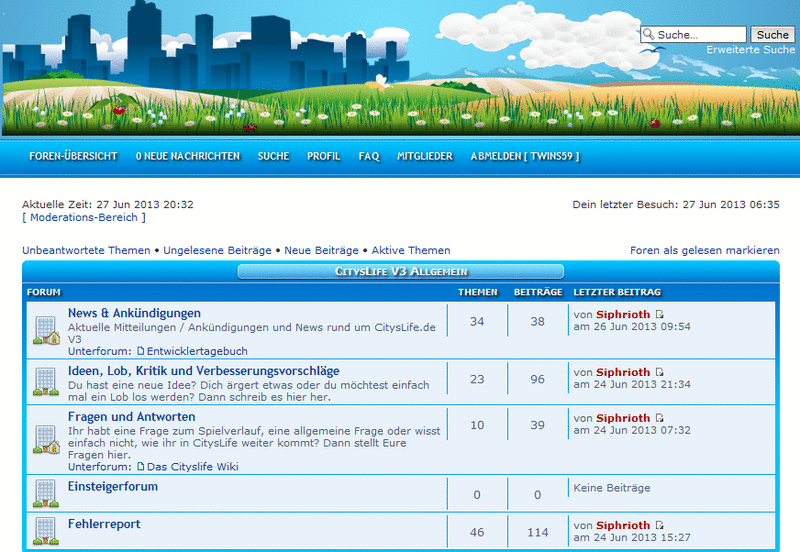
Task: Open the Foren-Übersicht menu item
Action: coord(73,156)
